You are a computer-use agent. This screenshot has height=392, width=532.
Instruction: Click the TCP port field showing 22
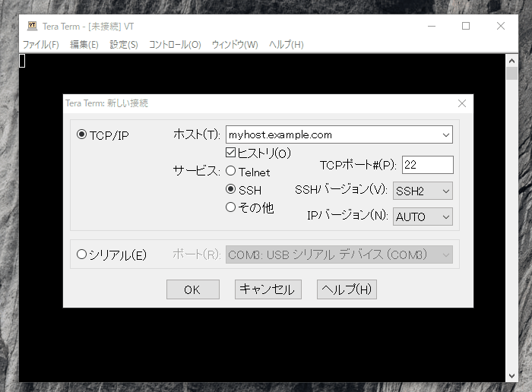[427, 165]
